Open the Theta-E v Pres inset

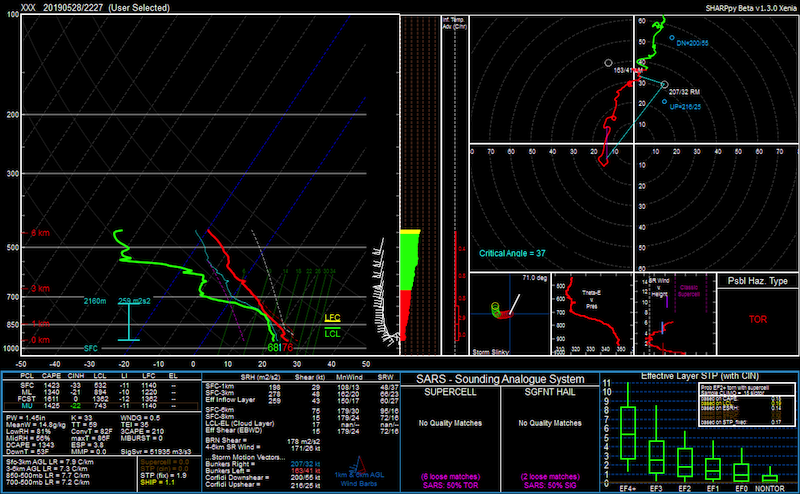(592, 314)
